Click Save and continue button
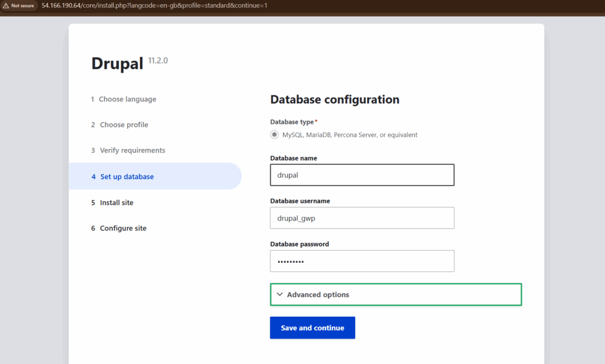 [313, 328]
